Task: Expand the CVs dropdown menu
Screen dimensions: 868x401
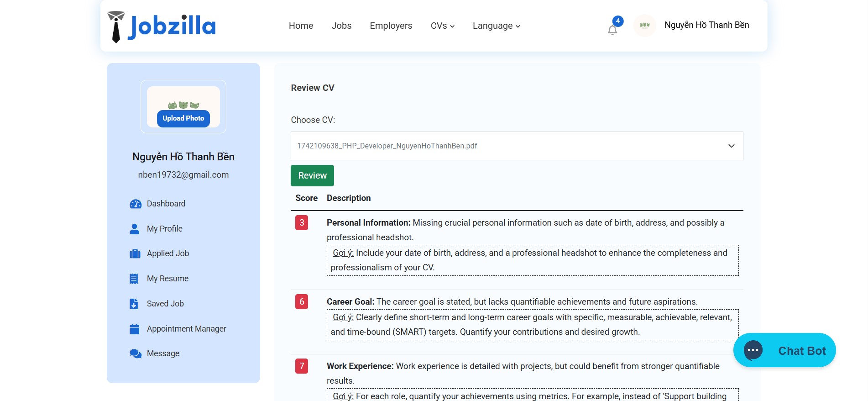Action: [442, 26]
